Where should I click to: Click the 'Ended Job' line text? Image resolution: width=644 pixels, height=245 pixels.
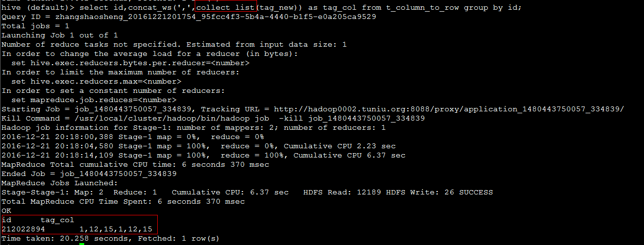[x=89, y=174]
